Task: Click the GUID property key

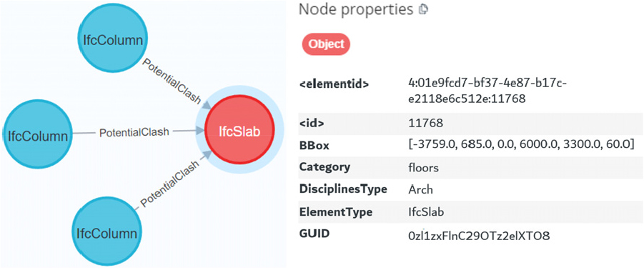Action: (x=314, y=234)
